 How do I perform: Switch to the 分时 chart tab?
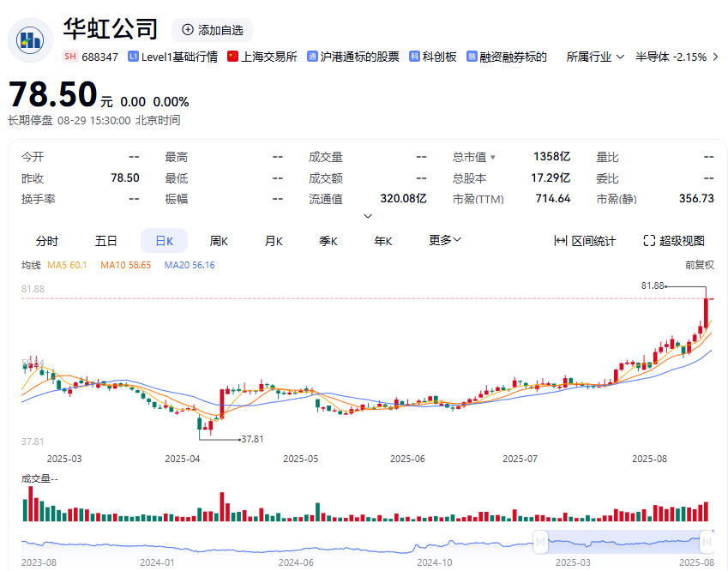(x=47, y=241)
